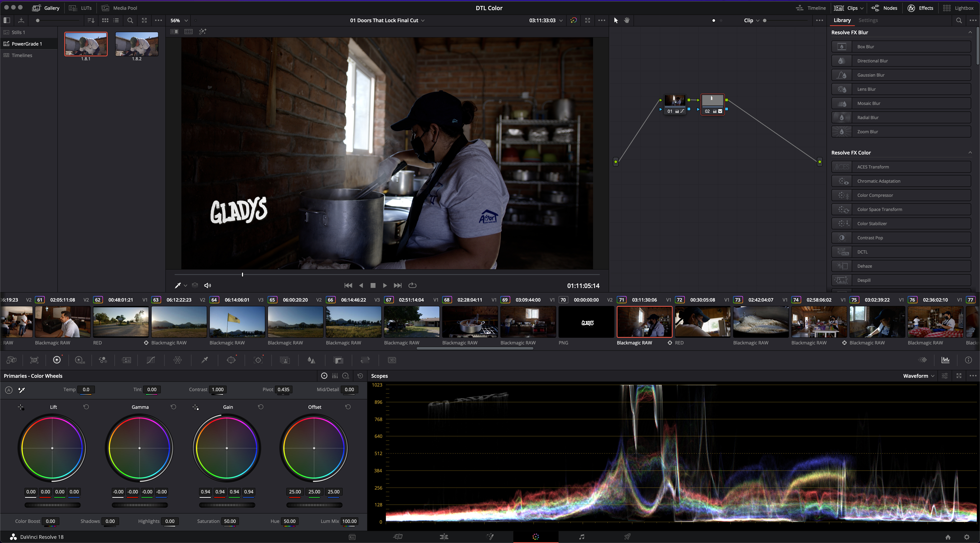Open the 3D stereoscopic palette
The image size is (980, 543).
(x=392, y=360)
